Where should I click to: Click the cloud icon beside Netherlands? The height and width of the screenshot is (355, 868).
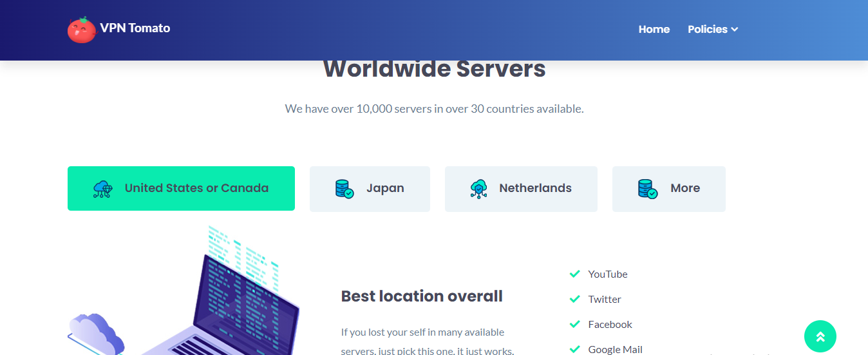478,189
